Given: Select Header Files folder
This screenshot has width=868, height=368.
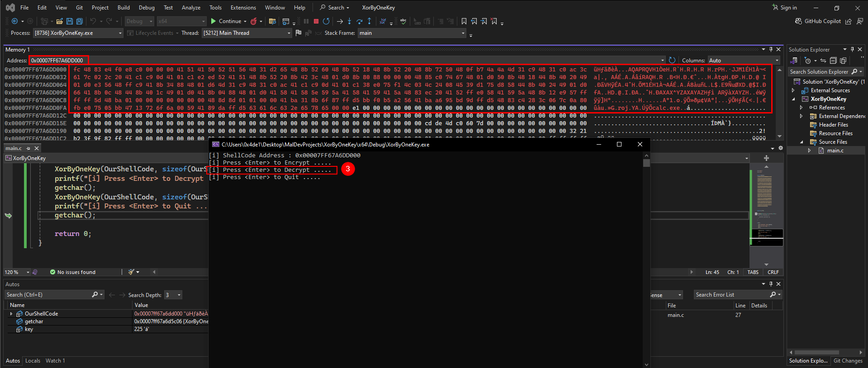Looking at the screenshot, I should (x=833, y=125).
